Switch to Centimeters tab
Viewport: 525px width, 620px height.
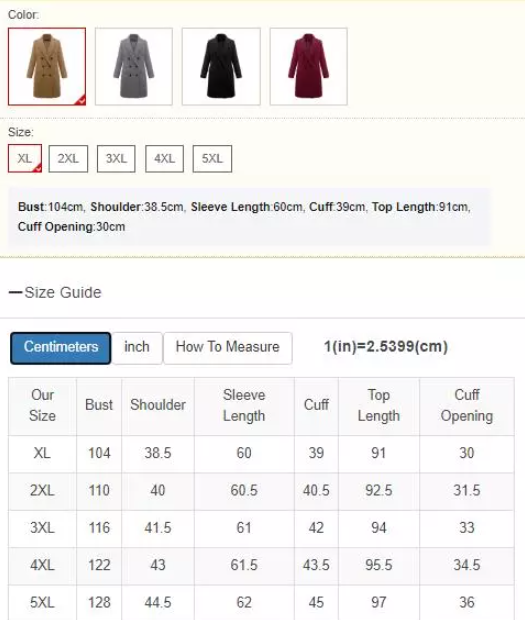click(x=60, y=348)
